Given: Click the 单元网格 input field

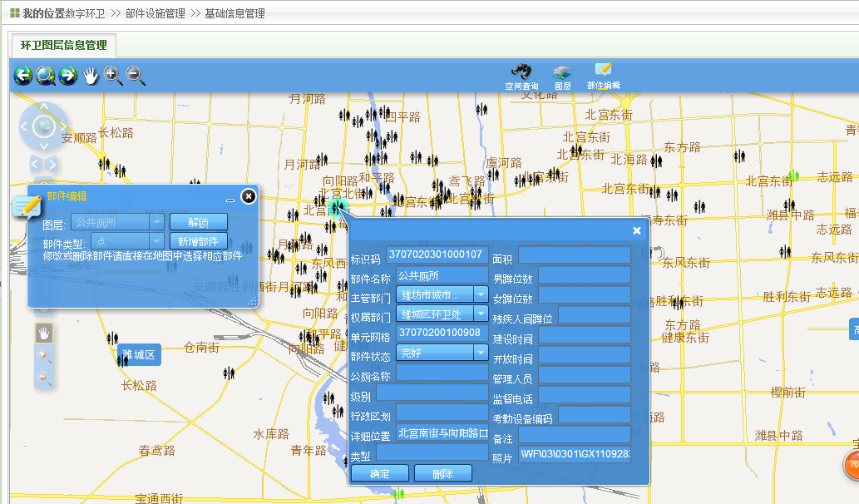Looking at the screenshot, I should click(442, 333).
